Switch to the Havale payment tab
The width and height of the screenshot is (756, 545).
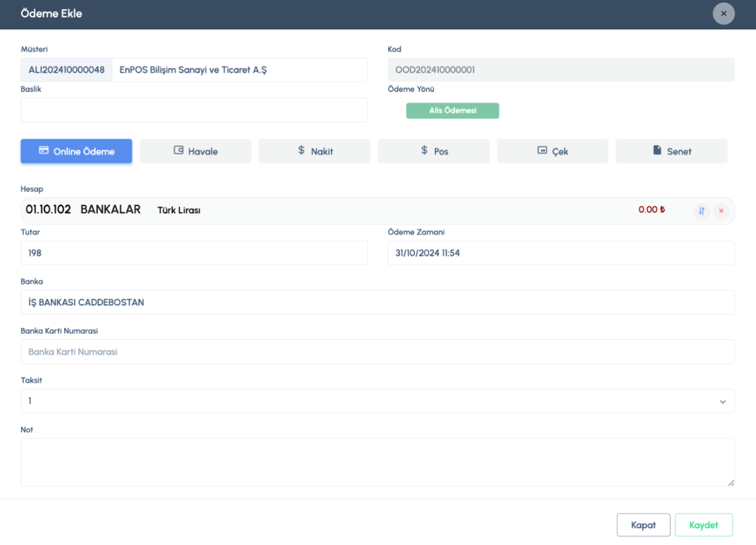click(x=196, y=151)
